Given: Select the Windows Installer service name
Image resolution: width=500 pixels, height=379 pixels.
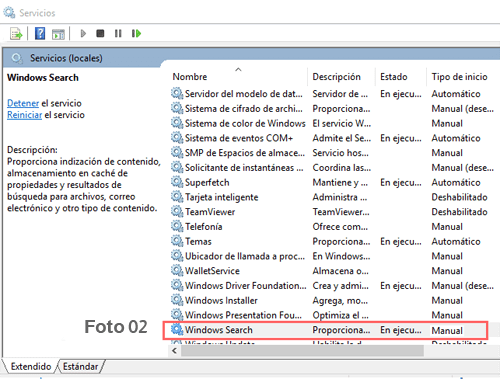Looking at the screenshot, I should pyautogui.click(x=221, y=300).
